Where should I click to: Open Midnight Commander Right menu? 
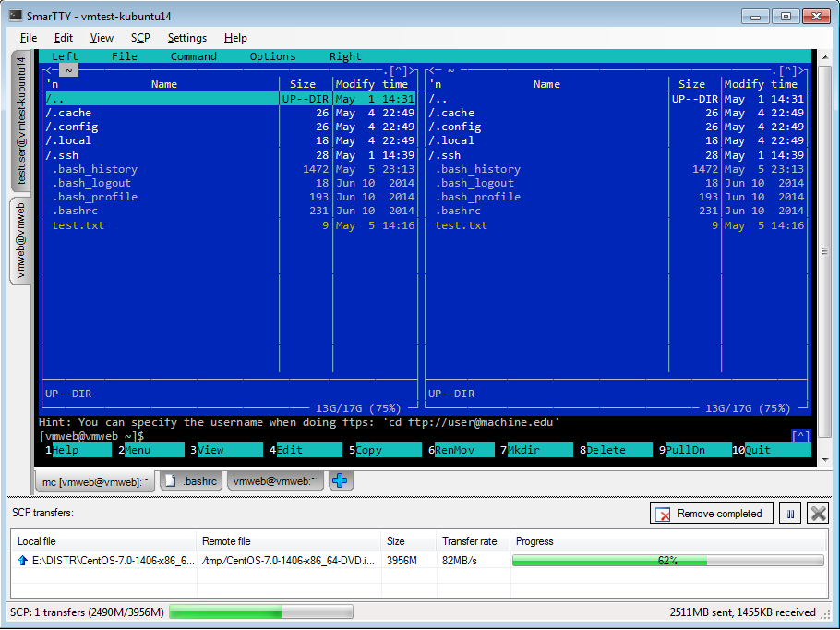(x=345, y=56)
